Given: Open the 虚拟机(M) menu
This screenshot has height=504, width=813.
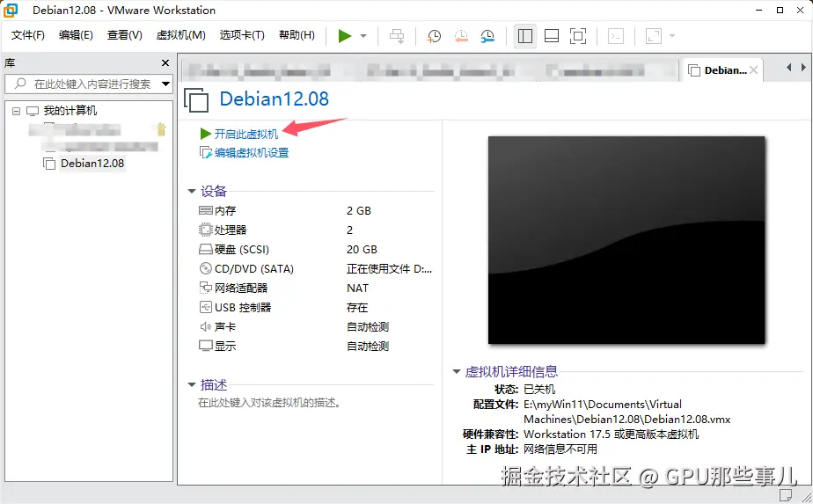Looking at the screenshot, I should click(181, 34).
